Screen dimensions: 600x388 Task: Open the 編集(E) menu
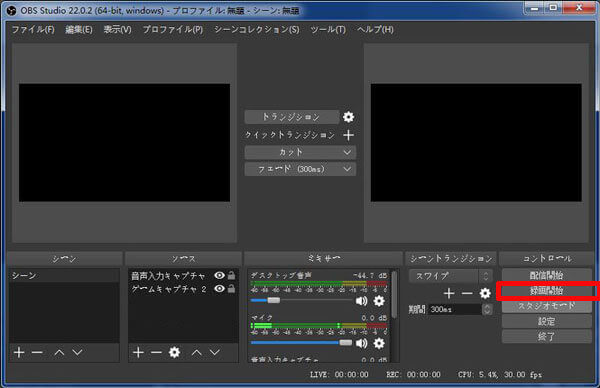pos(79,29)
